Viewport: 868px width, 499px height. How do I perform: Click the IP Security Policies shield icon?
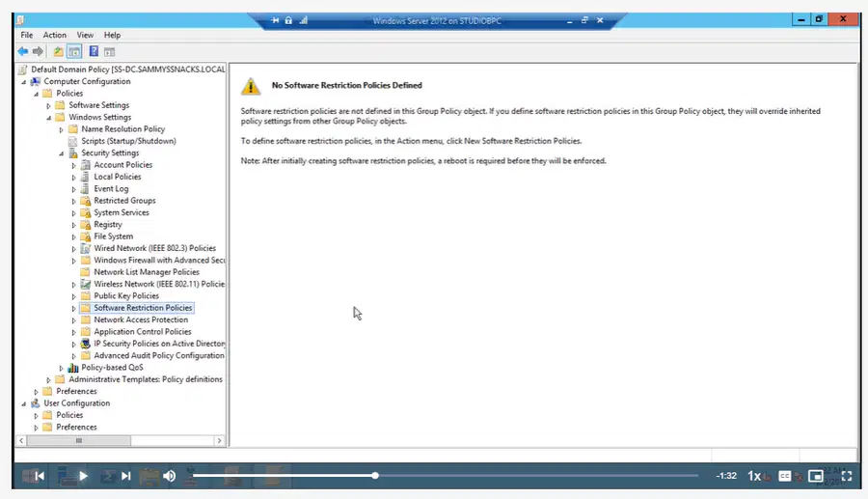(x=85, y=344)
